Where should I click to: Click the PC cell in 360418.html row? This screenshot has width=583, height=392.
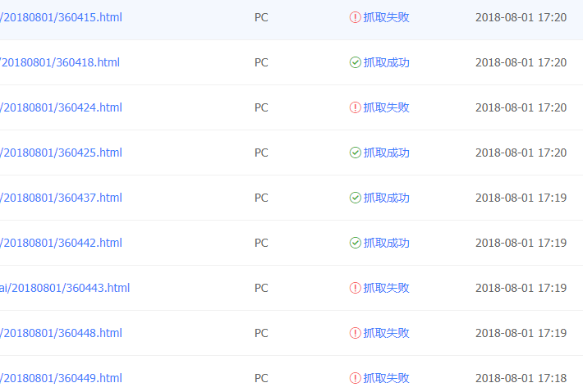tap(261, 62)
